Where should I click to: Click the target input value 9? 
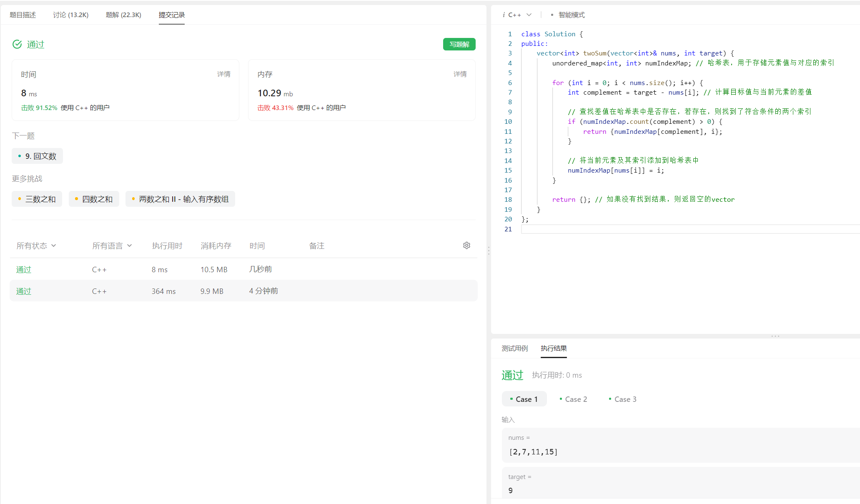coord(511,491)
